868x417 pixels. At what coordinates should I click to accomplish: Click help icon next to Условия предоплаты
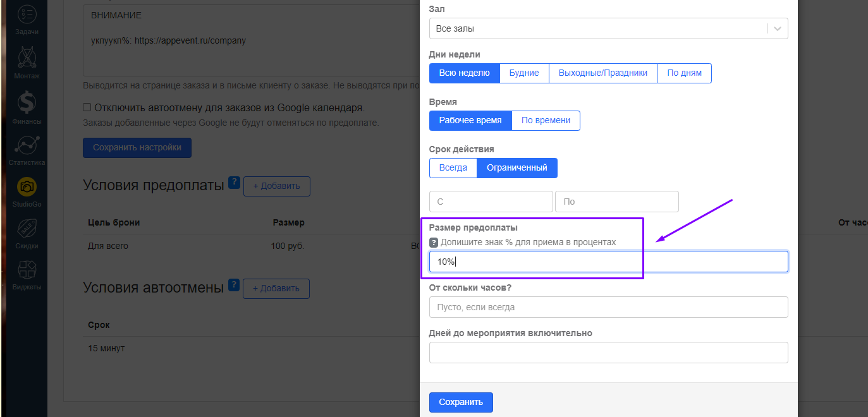tap(234, 183)
